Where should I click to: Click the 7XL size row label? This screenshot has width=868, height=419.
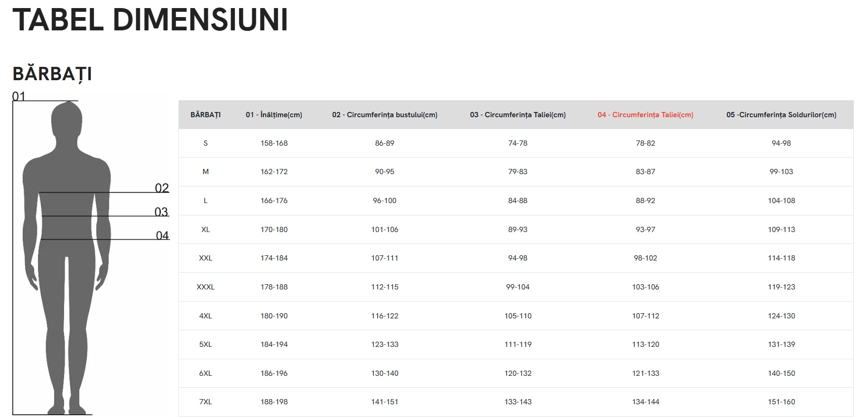205,402
